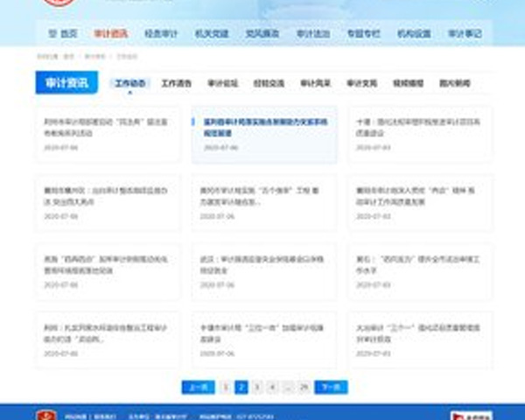This screenshot has height=420, width=525.
Task: Open the news card starting with 黄石
Action: point(420,271)
